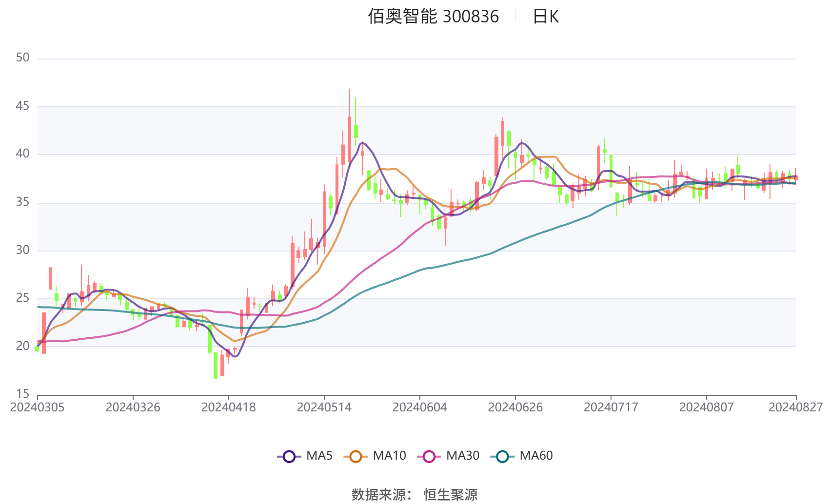829x504 pixels.
Task: Click the 20240514 date tick label
Action: 324,407
